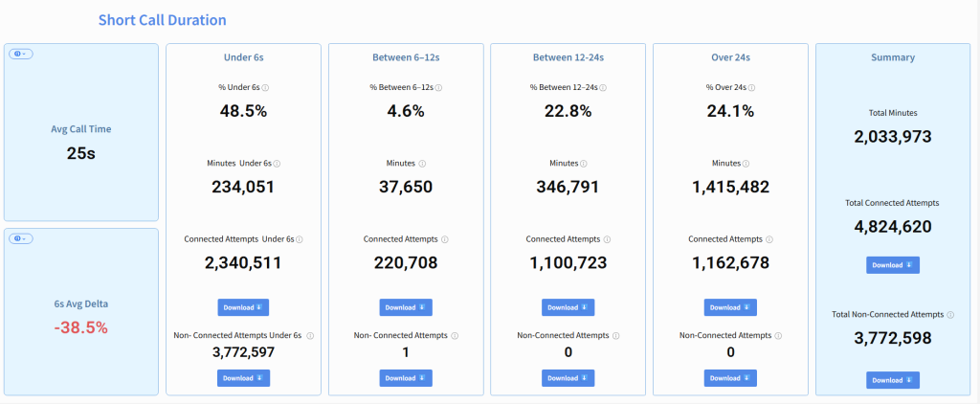This screenshot has height=404, width=980.
Task: Download Total Connected Attempts from Summary
Action: coord(892,265)
